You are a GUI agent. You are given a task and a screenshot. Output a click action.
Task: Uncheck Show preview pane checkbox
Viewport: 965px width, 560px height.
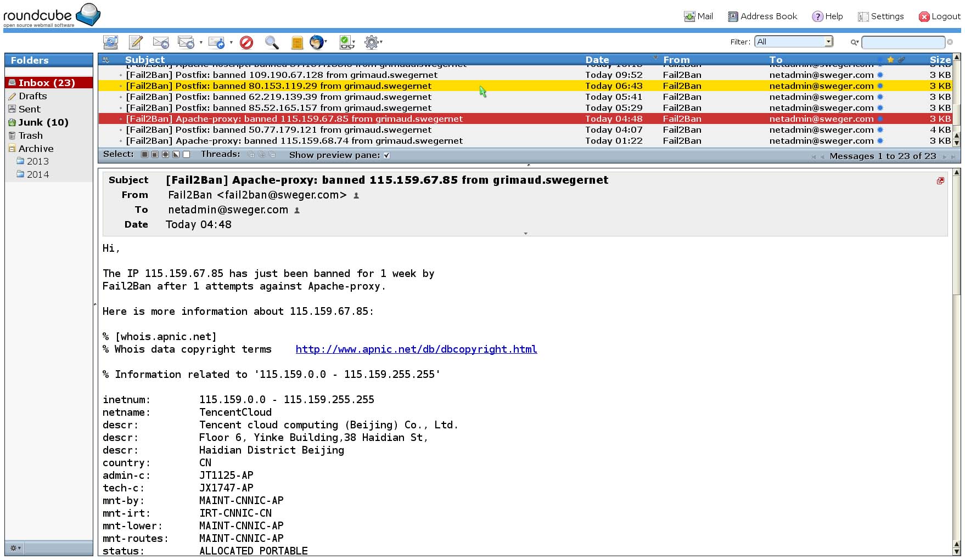point(387,155)
